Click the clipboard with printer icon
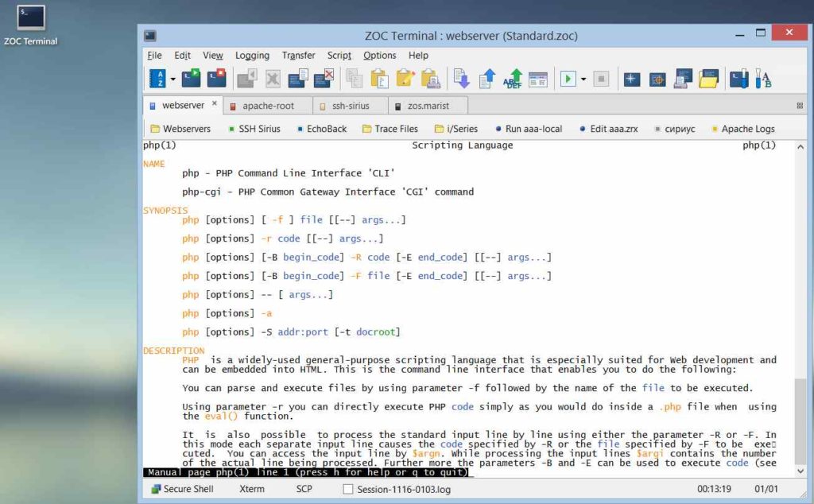Image resolution: width=814 pixels, height=504 pixels. 431,79
